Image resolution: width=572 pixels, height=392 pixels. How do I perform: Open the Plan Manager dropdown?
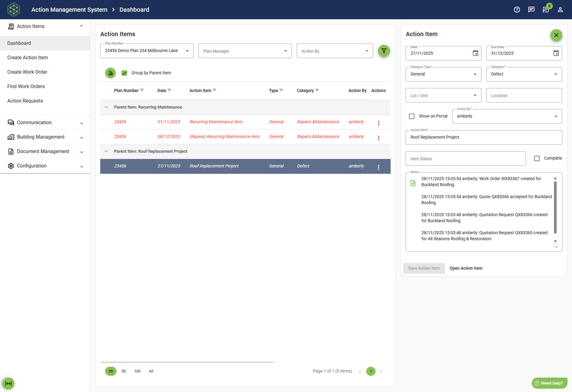245,51
